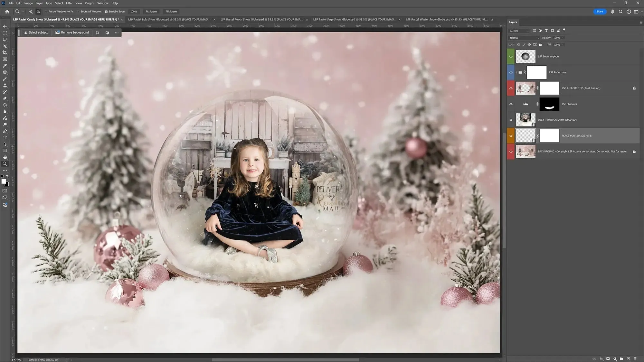Screen dimensions: 644x362
Task: Select Zoom In mode in options bar
Action: tap(31, 12)
